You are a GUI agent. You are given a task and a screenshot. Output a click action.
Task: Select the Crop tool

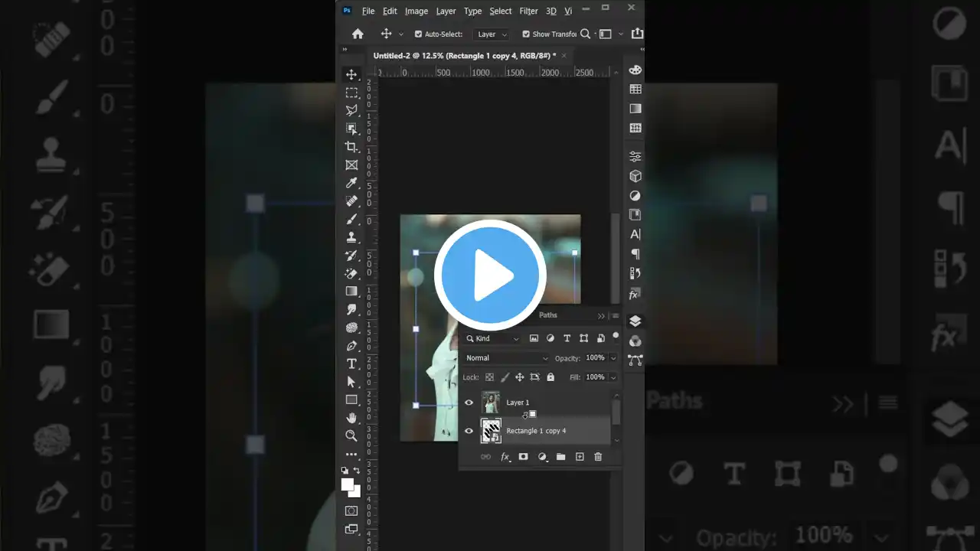351,147
